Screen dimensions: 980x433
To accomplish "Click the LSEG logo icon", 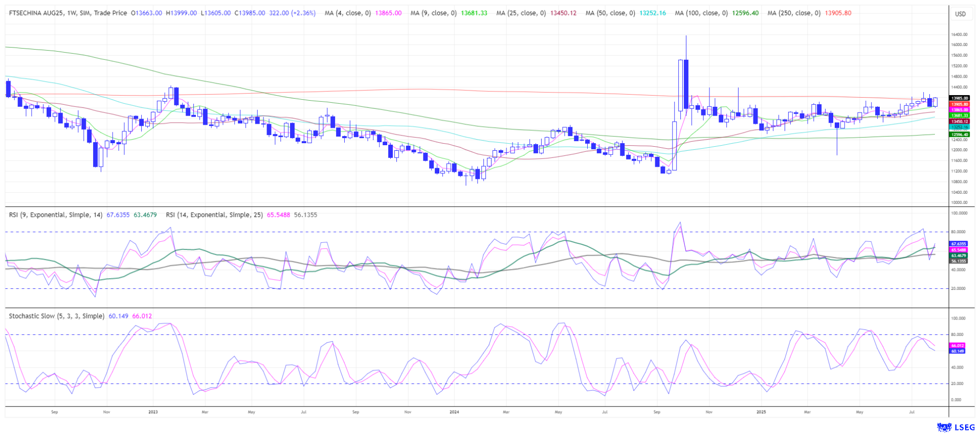I will [944, 426].
